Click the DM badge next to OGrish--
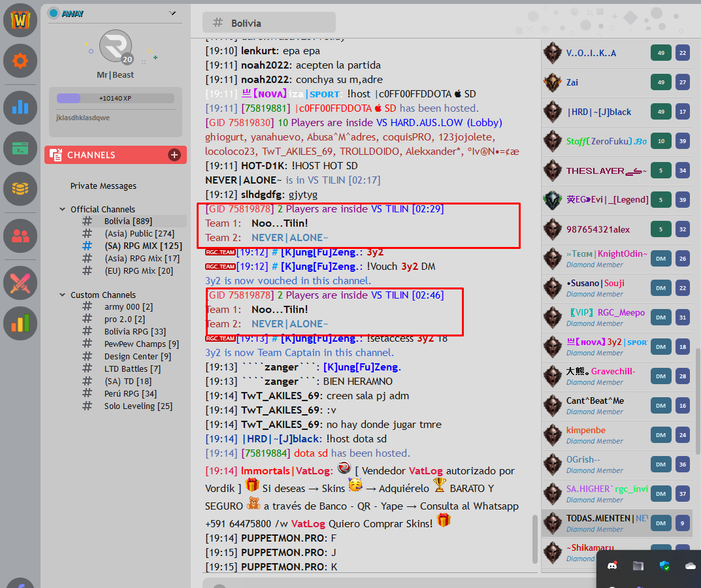701x588 pixels. [x=660, y=465]
